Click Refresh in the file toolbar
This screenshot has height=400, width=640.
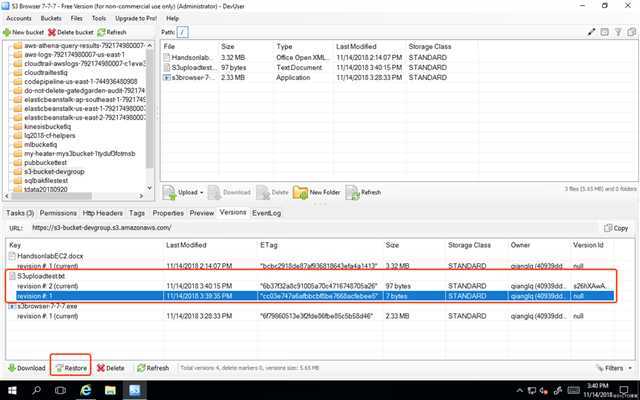(363, 192)
